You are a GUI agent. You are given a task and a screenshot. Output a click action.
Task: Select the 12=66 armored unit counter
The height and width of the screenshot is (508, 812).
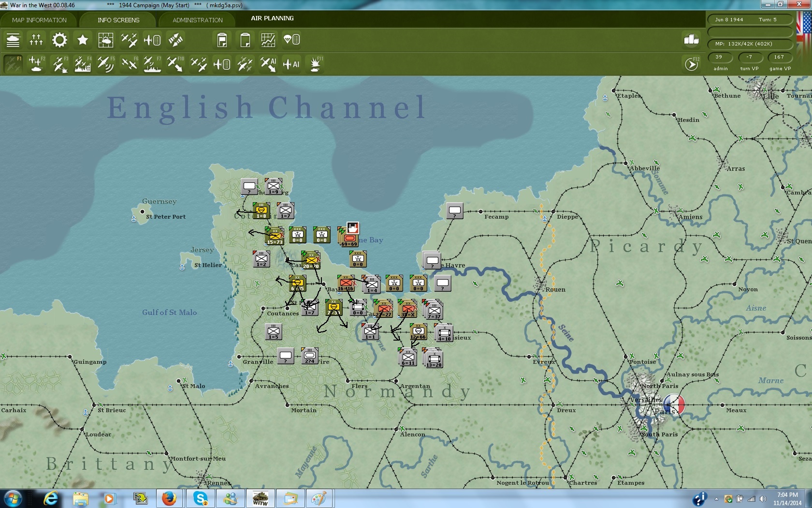418,332
